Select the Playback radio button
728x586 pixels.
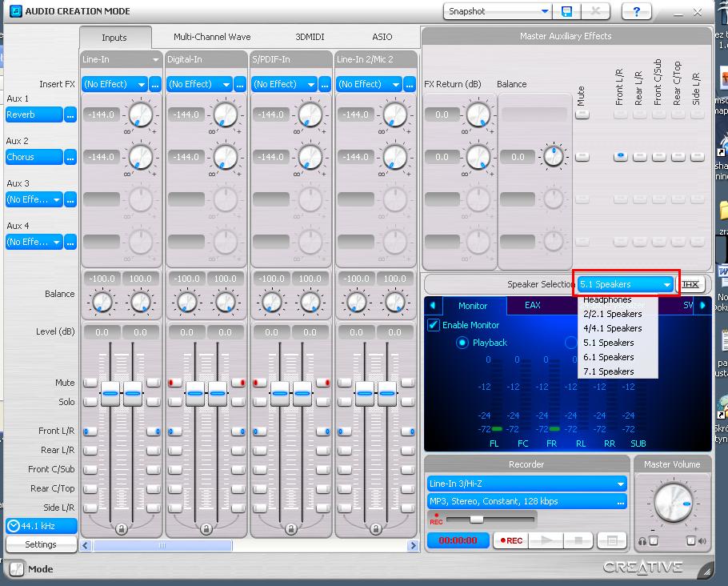[x=462, y=343]
